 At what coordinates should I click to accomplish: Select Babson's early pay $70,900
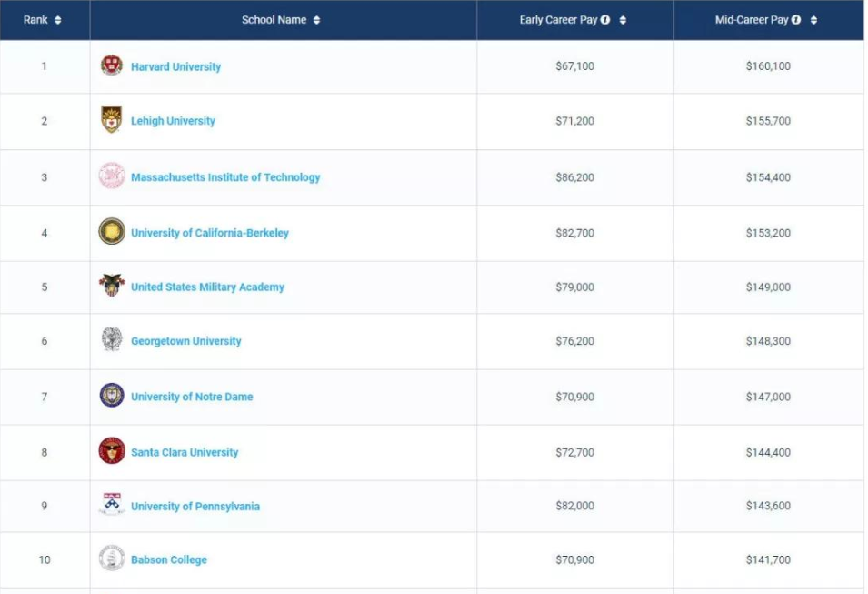coord(574,559)
